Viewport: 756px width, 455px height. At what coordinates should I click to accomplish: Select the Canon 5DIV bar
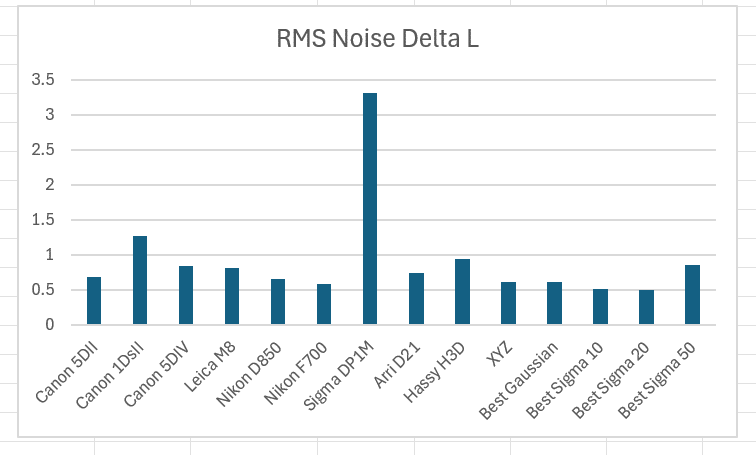pos(186,295)
